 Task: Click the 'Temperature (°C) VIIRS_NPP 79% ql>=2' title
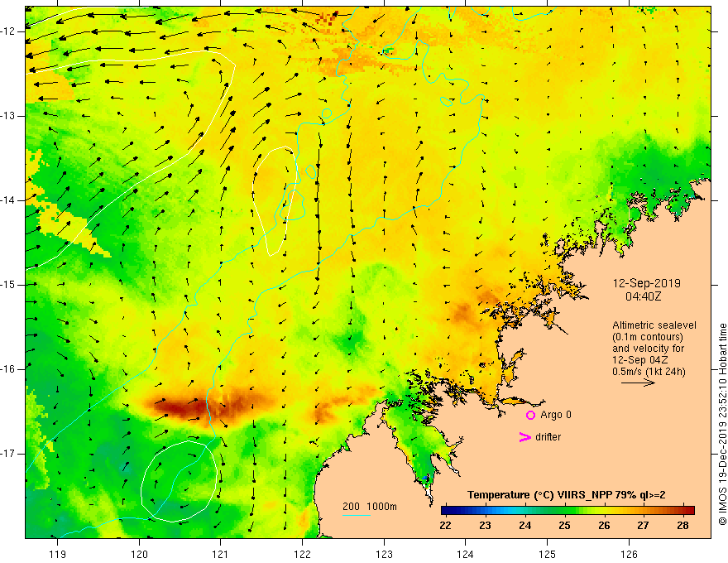coord(566,495)
